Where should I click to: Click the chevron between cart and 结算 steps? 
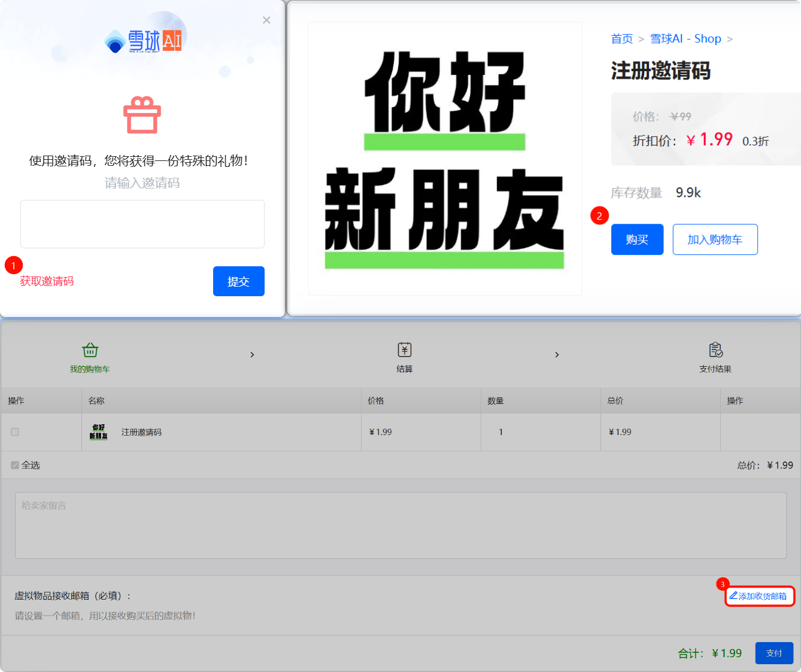(252, 354)
